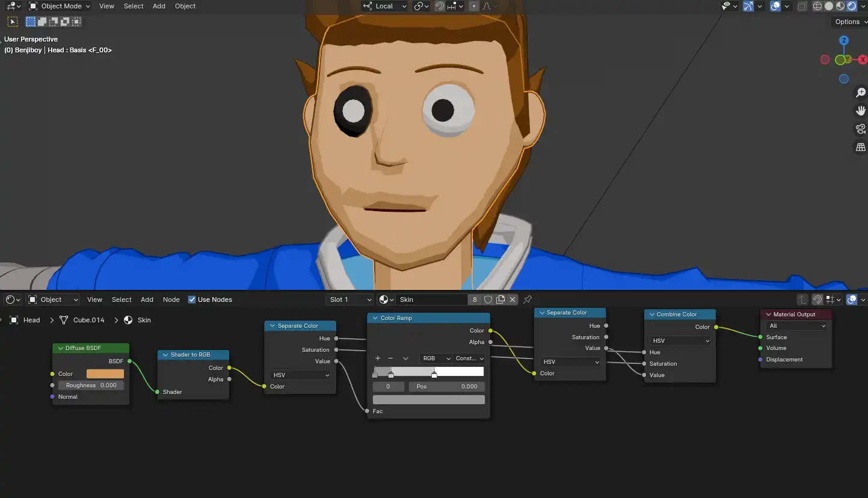The width and height of the screenshot is (868, 498).
Task: Toggle fake user shield on Skin material
Action: (488, 299)
